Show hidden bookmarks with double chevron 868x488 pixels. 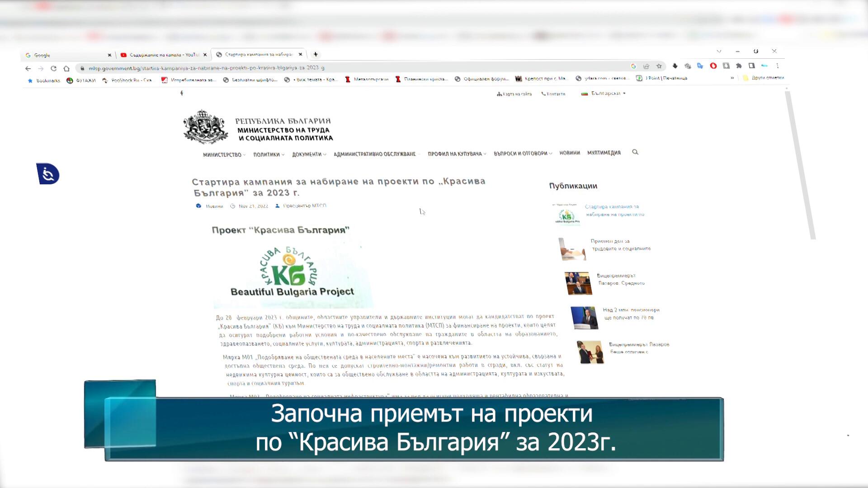[732, 78]
